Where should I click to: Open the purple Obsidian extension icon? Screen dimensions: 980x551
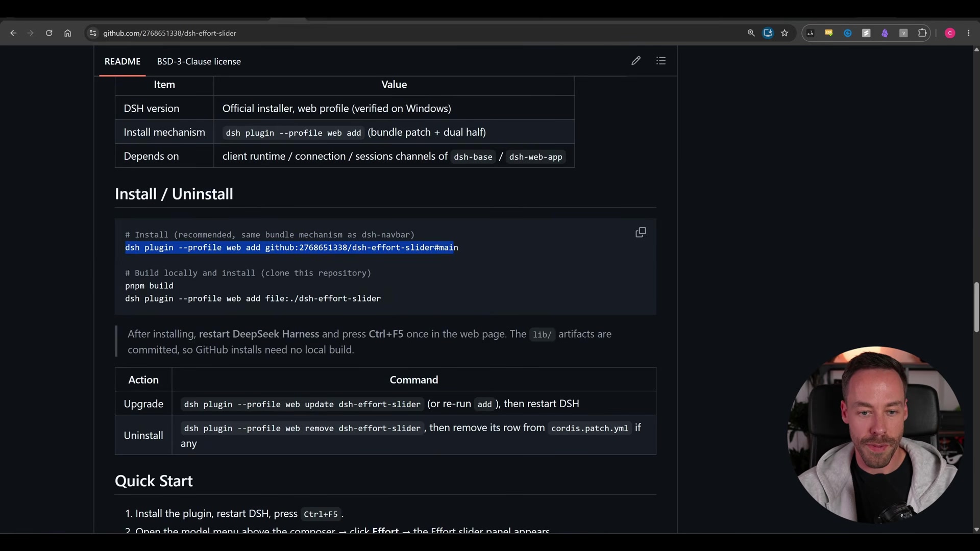pyautogui.click(x=885, y=33)
